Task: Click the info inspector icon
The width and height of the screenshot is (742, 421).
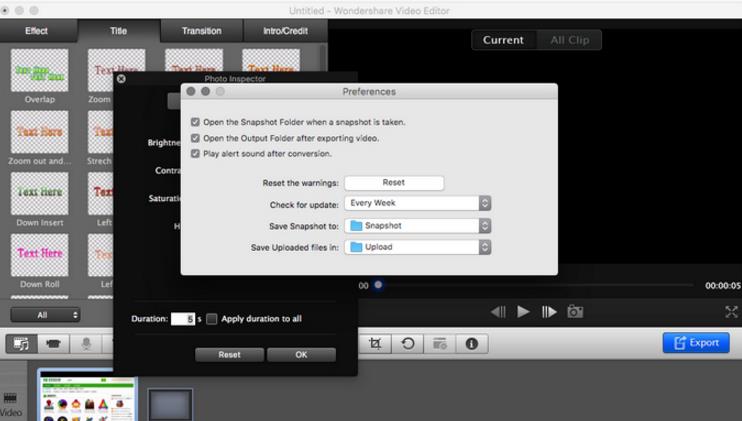Action: [472, 343]
